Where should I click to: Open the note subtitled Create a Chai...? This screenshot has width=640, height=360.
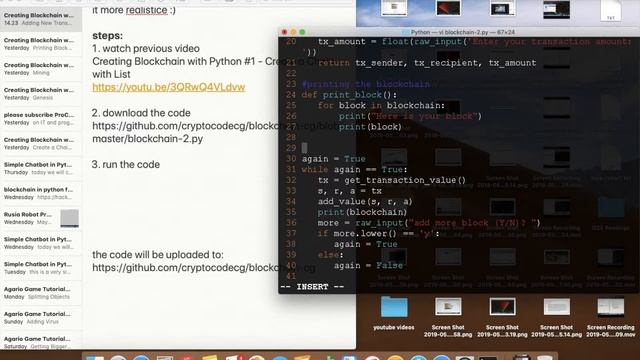41,144
